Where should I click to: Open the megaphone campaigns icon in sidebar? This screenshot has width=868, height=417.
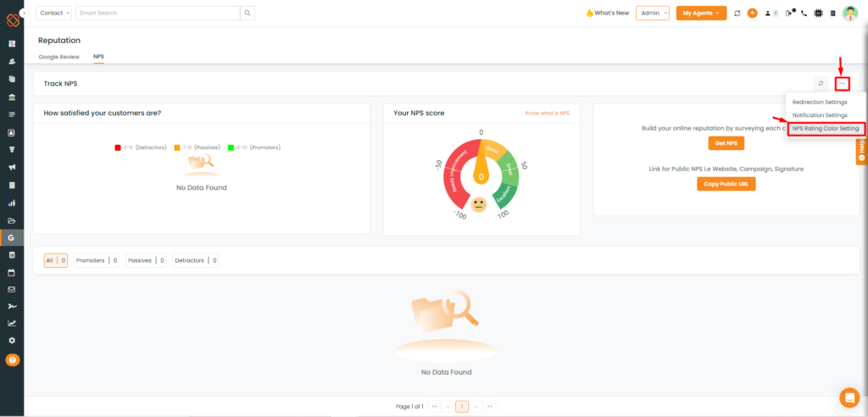(x=12, y=167)
